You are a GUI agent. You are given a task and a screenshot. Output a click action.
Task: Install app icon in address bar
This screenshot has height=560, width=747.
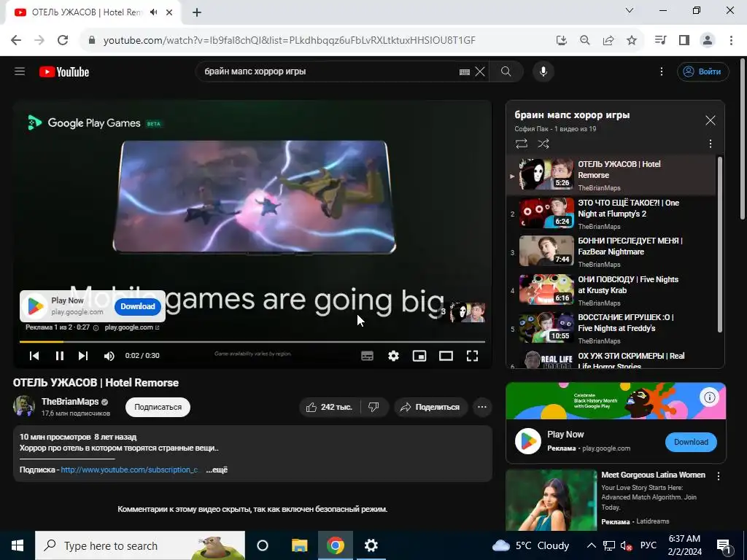click(562, 41)
